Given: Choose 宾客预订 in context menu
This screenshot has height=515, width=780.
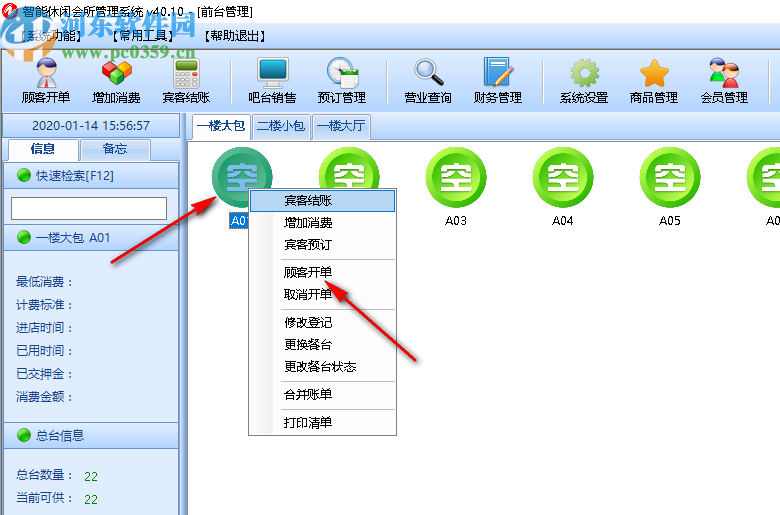Looking at the screenshot, I should pyautogui.click(x=322, y=245).
